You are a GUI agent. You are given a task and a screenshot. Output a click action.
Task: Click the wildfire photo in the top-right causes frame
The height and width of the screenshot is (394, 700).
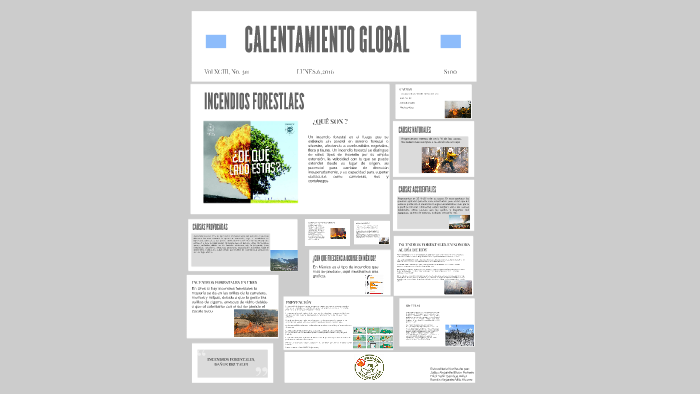click(x=458, y=109)
